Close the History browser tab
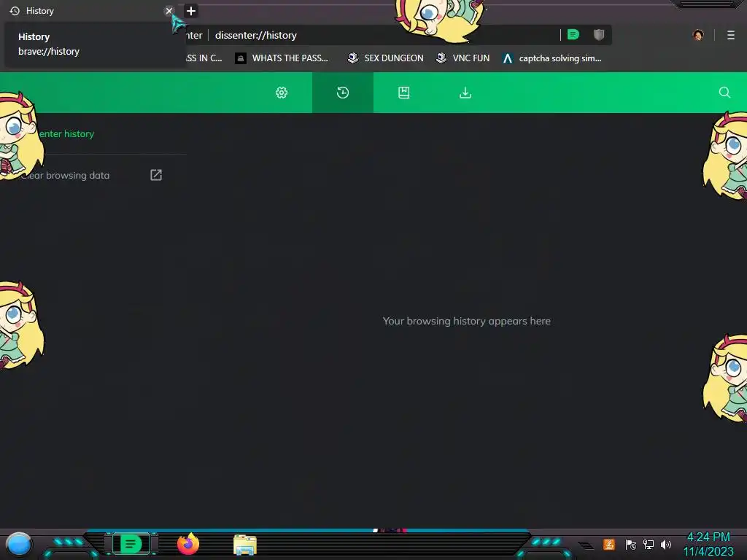 click(x=169, y=10)
